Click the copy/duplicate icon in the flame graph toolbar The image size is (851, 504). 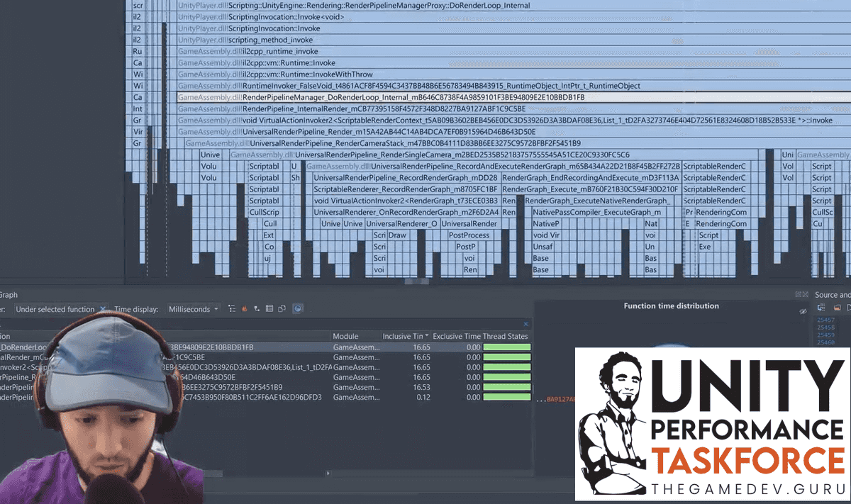pyautogui.click(x=281, y=308)
